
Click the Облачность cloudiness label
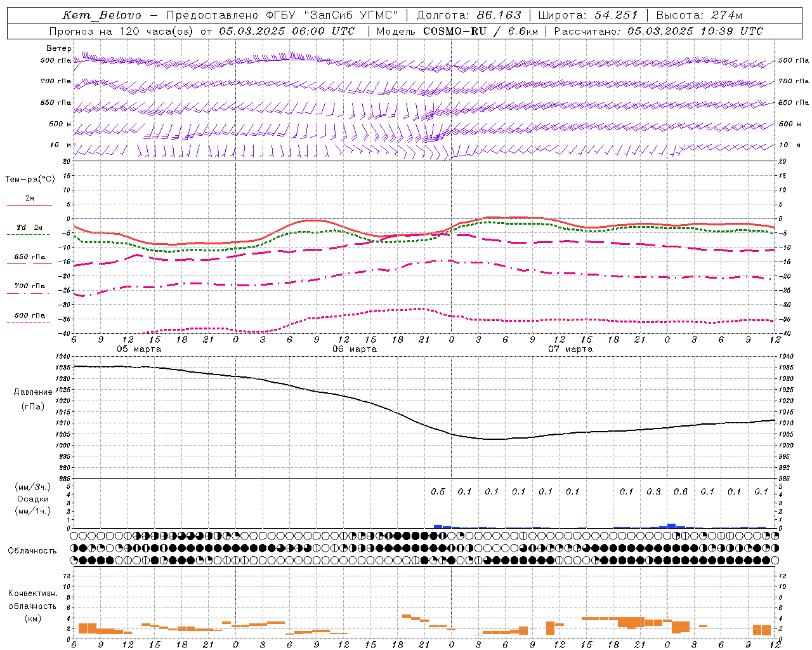(x=32, y=550)
